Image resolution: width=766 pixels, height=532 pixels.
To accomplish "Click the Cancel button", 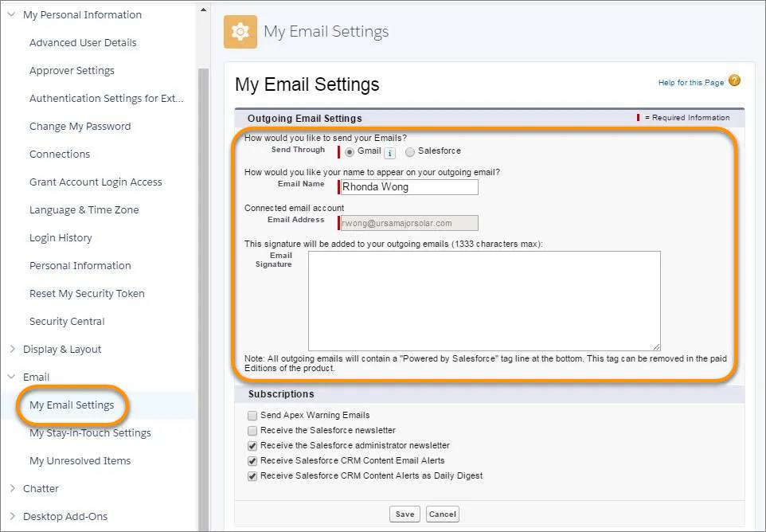I will (x=443, y=514).
